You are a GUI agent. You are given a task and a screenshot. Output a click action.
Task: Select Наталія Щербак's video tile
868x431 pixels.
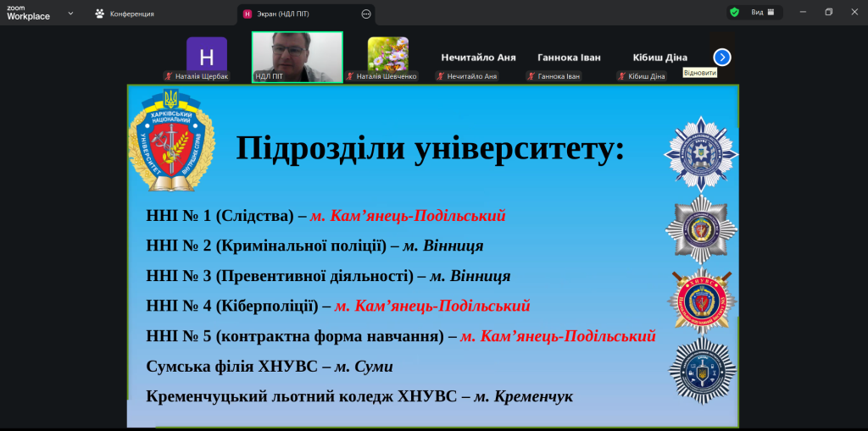coord(207,54)
